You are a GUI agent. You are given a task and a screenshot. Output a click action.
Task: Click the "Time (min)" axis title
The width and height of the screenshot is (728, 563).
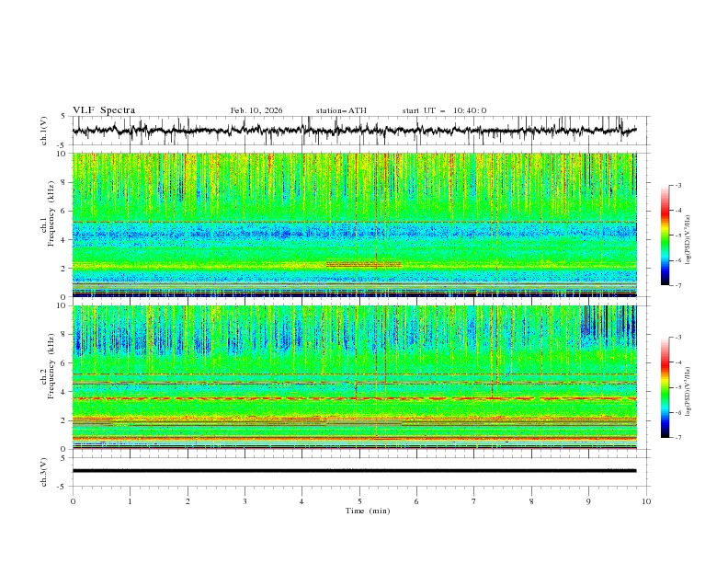tap(368, 511)
